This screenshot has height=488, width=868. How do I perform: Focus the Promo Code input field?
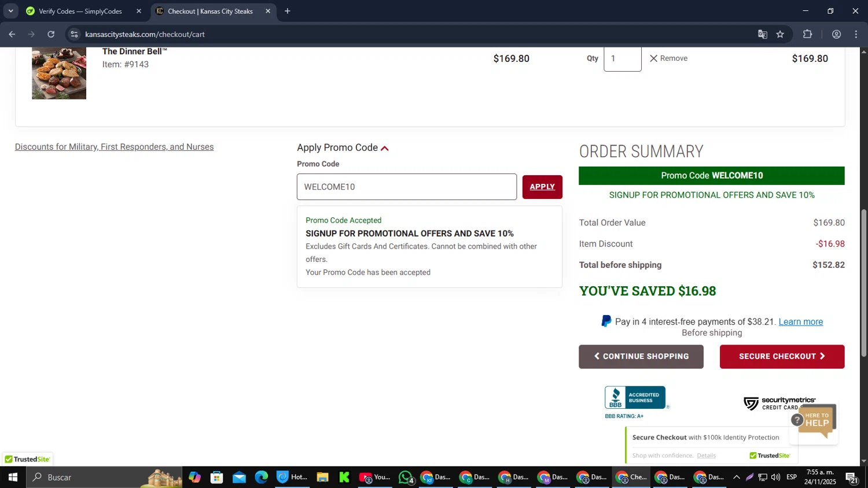(407, 187)
